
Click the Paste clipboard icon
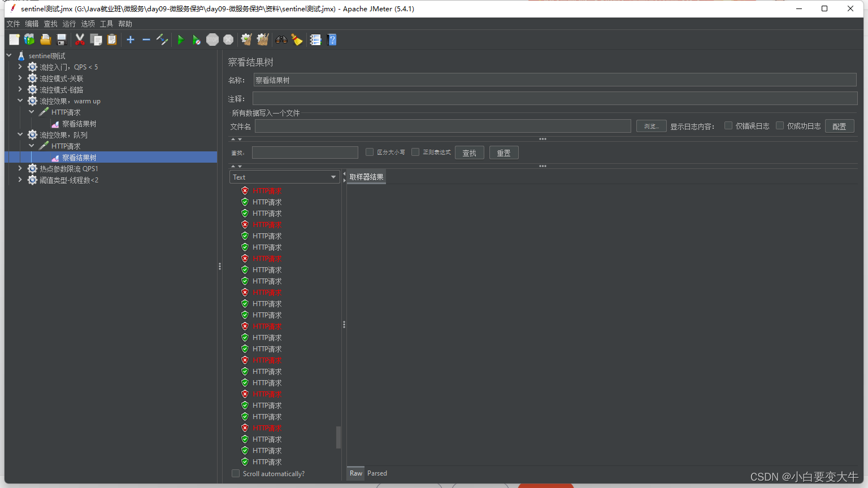point(112,40)
